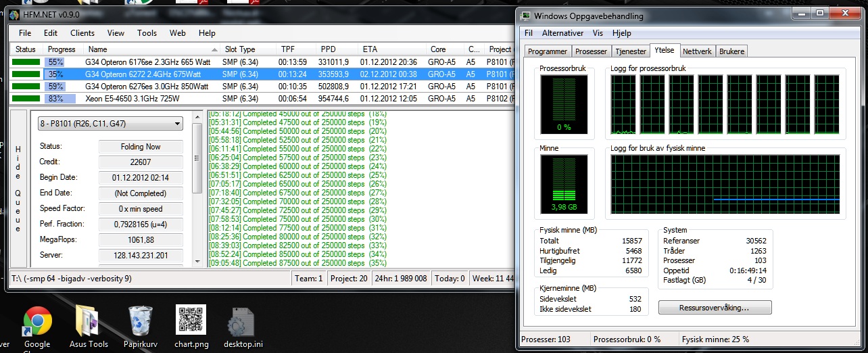868x353 pixels.
Task: Sort by the ETA column header
Action: pos(392,49)
